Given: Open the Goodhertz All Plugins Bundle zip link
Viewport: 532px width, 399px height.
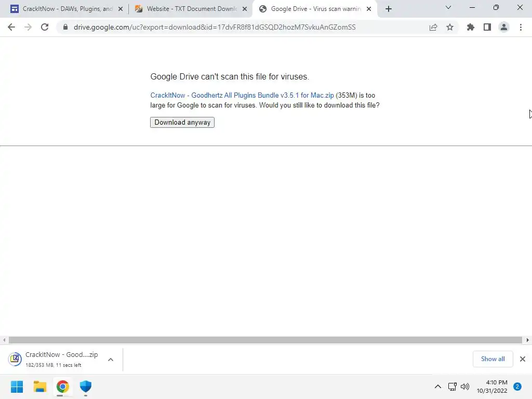Looking at the screenshot, I should [x=242, y=96].
